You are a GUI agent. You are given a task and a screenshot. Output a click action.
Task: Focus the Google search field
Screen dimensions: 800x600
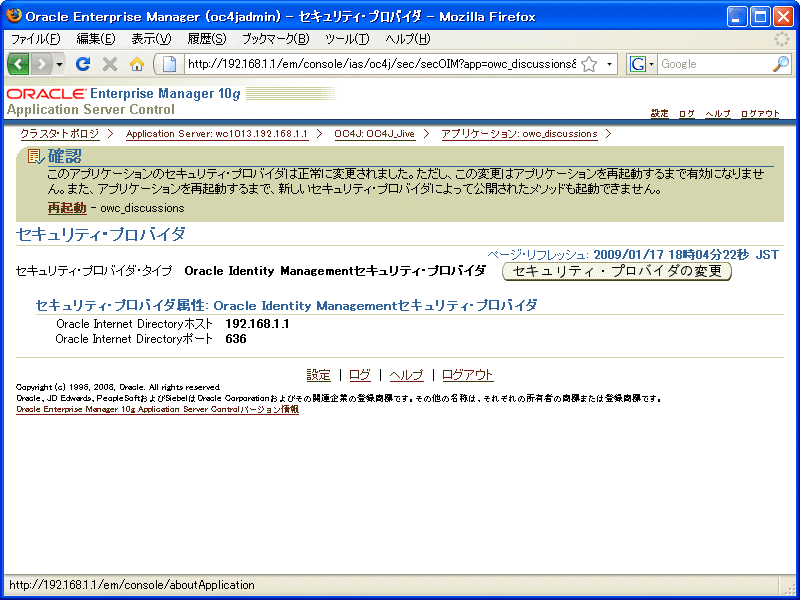pos(715,64)
